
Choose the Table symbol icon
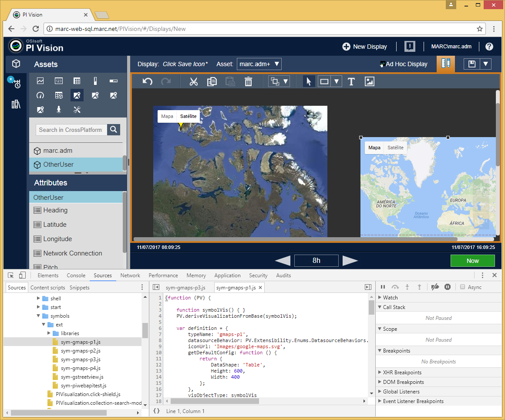pyautogui.click(x=77, y=81)
